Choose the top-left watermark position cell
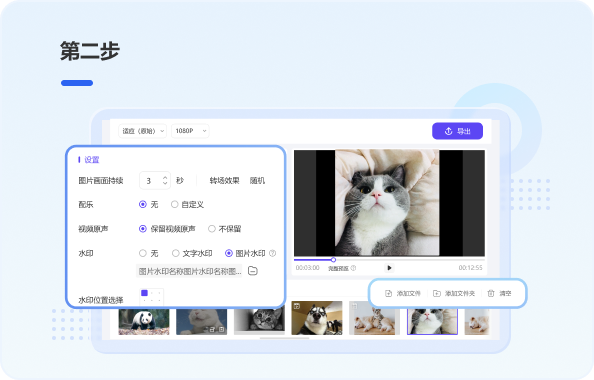 [x=144, y=293]
